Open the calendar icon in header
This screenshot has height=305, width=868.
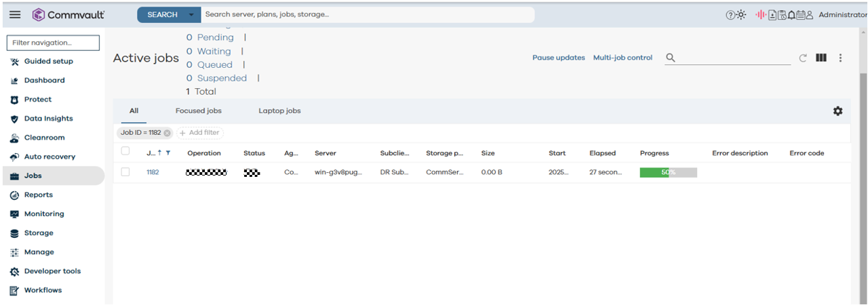(x=800, y=15)
